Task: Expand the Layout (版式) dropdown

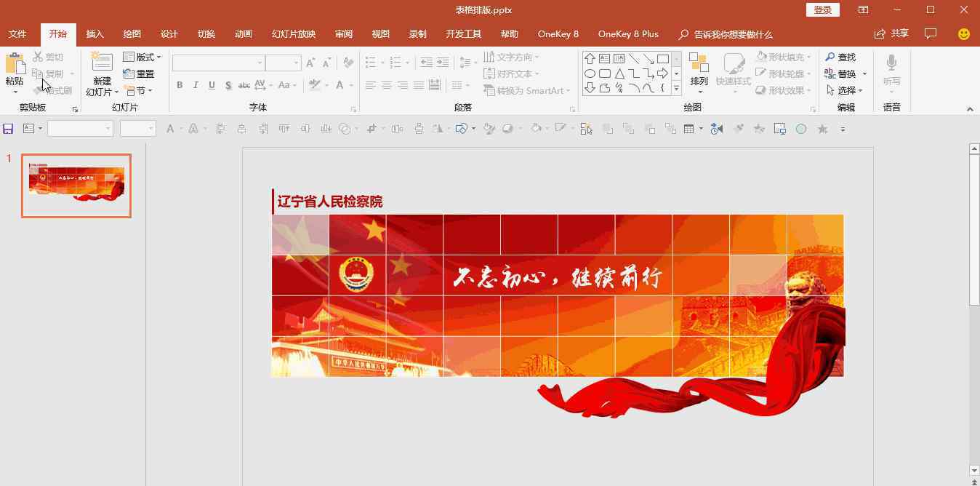Action: tap(142, 57)
